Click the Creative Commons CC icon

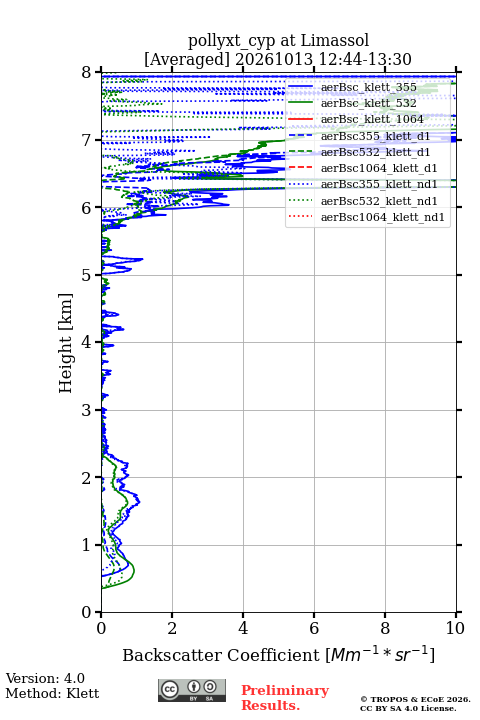point(169,689)
